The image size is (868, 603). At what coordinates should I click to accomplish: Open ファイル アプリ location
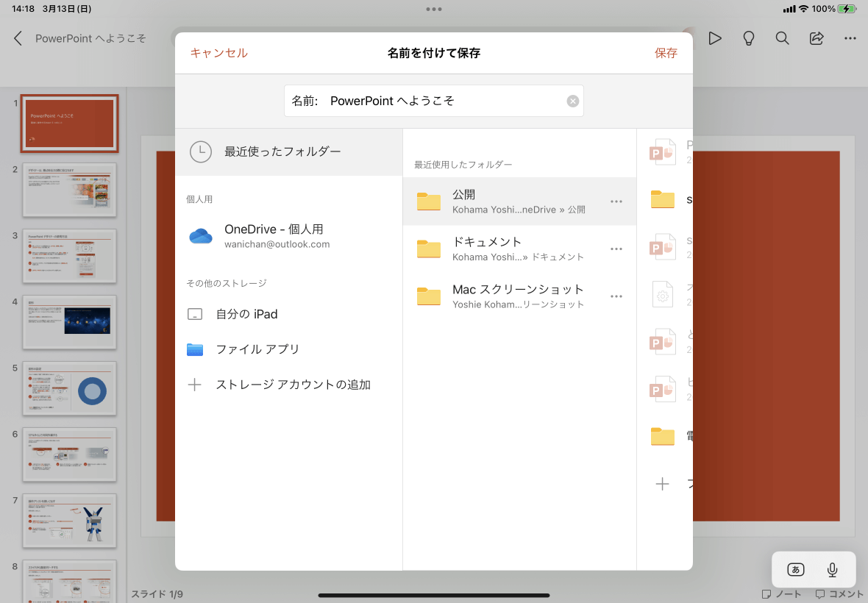coord(288,349)
